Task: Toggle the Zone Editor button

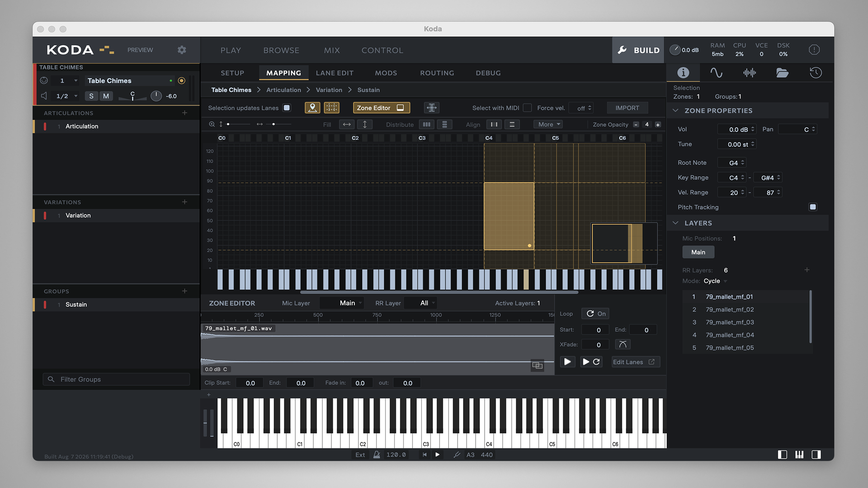Action: coord(381,108)
